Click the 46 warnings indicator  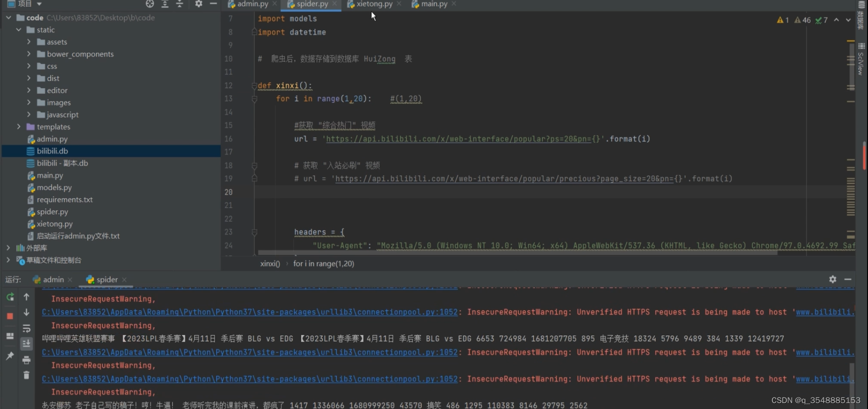[x=802, y=20]
